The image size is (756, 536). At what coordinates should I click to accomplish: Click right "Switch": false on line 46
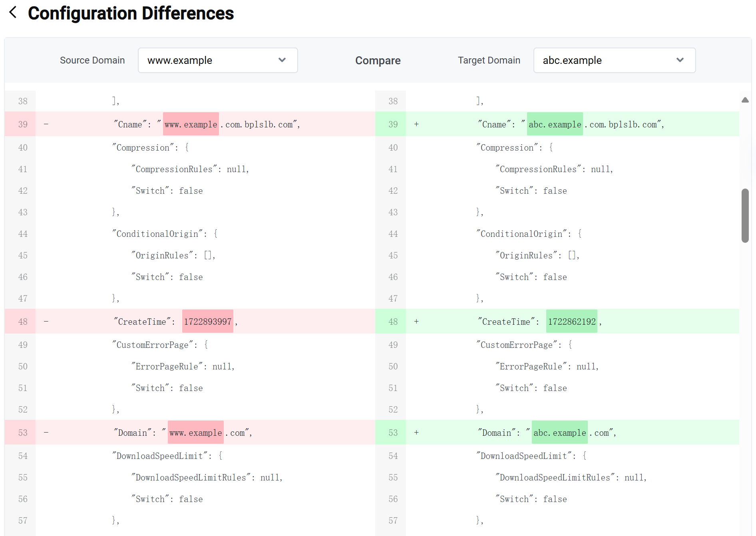(x=531, y=277)
